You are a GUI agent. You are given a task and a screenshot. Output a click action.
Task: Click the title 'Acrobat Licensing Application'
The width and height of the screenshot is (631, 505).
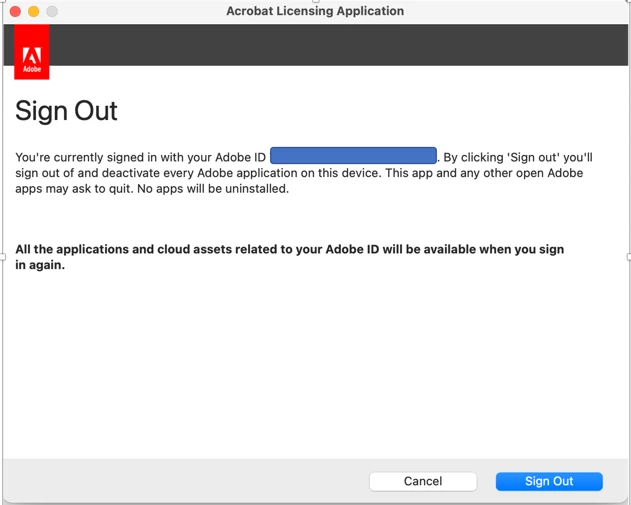315,11
